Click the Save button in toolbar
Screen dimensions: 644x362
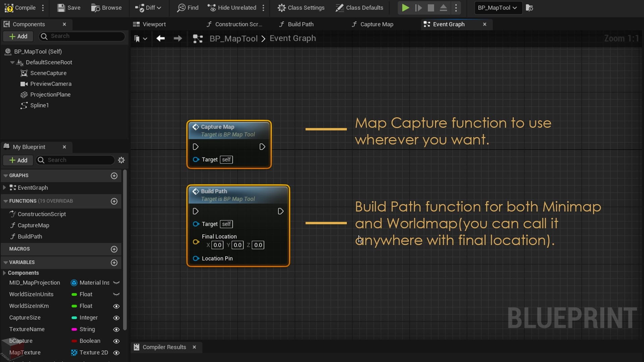[68, 7]
